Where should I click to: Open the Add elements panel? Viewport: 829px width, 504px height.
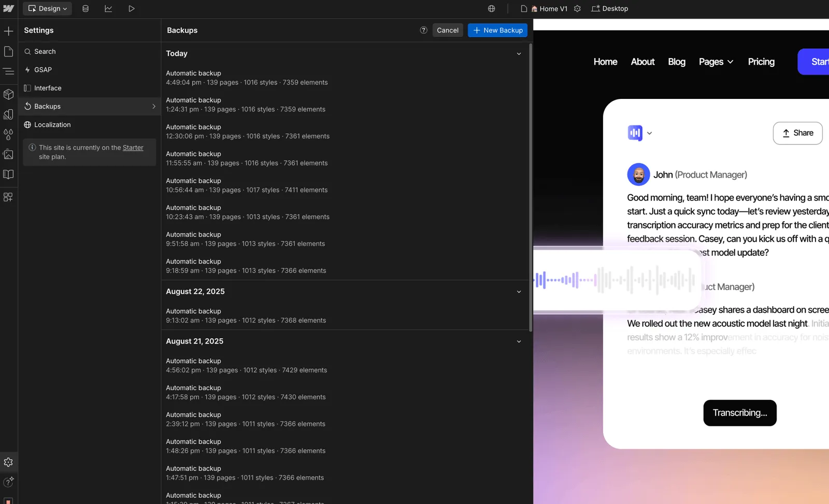[8, 31]
